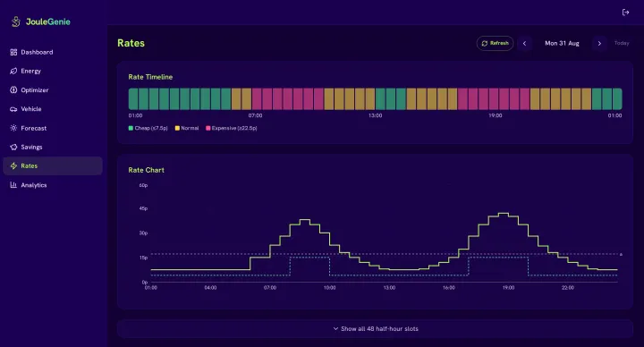Click the Savings piggy bank icon
This screenshot has height=347, width=644.
pos(13,147)
